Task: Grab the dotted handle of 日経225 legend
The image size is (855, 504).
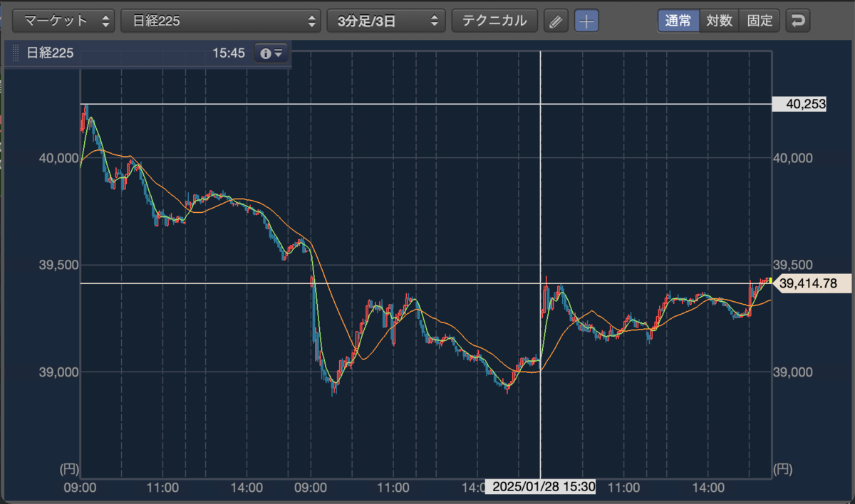Action: pyautogui.click(x=16, y=53)
